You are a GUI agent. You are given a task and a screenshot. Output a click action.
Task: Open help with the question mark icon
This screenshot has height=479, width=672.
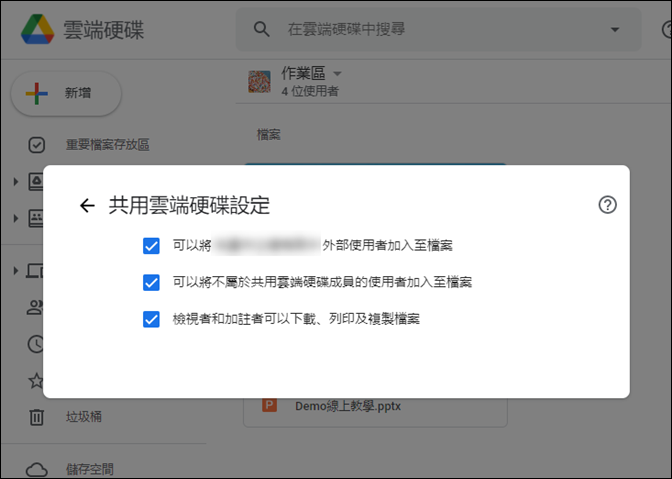coord(607,205)
